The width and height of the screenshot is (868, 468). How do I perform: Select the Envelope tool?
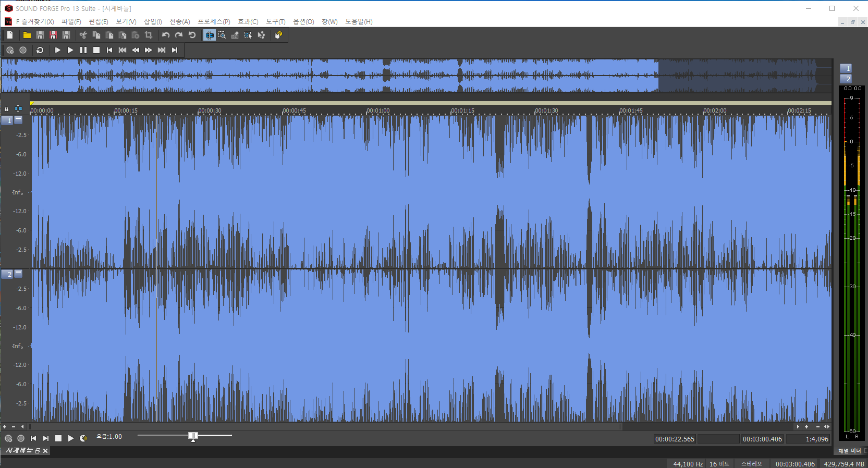coord(261,35)
